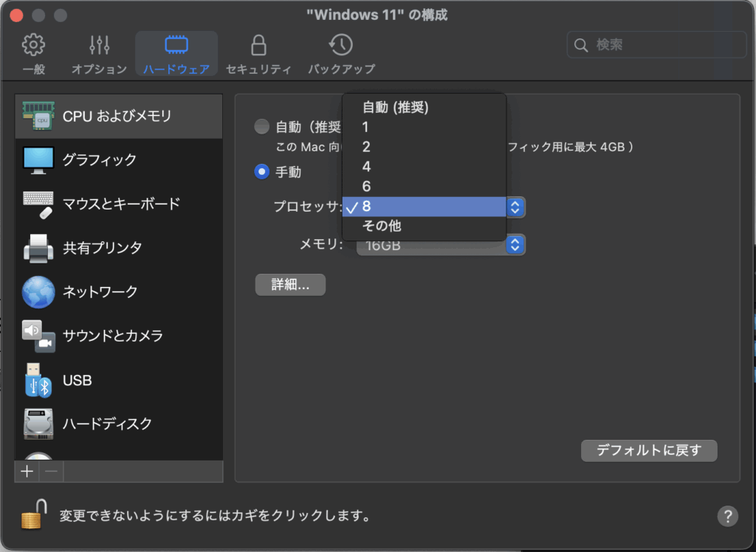Open the セキュリティ (Security) lock tab
The width and height of the screenshot is (756, 552).
pos(258,53)
